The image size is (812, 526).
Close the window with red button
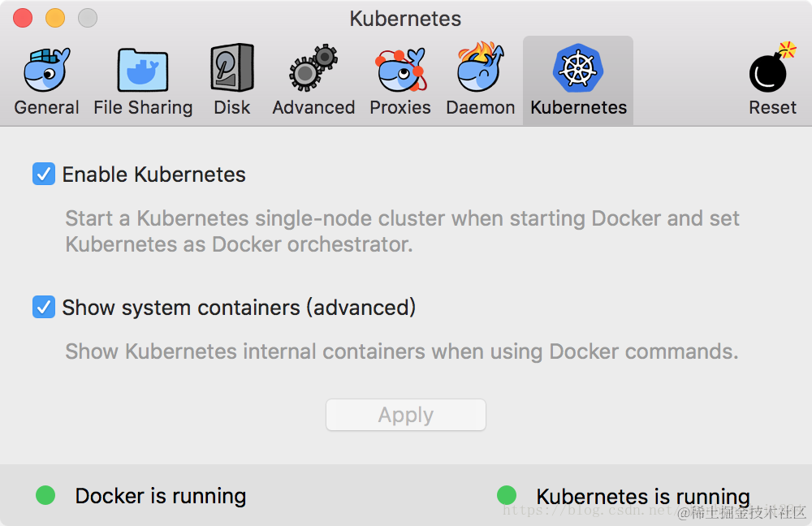click(x=23, y=18)
